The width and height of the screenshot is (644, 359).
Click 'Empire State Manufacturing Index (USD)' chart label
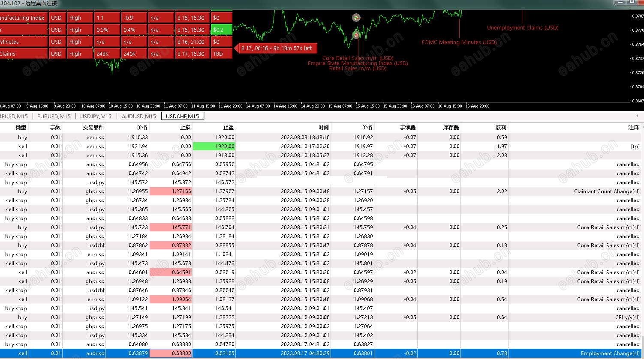pos(358,63)
